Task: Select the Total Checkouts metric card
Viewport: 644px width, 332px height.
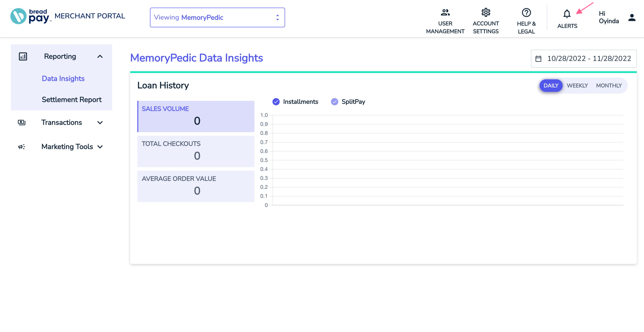Action: pos(196,151)
